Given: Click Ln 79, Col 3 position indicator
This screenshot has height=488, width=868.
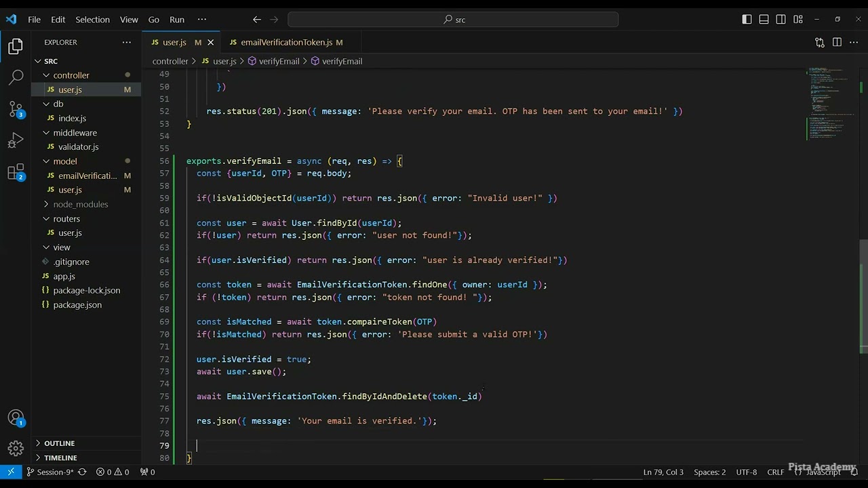Looking at the screenshot, I should (x=663, y=472).
